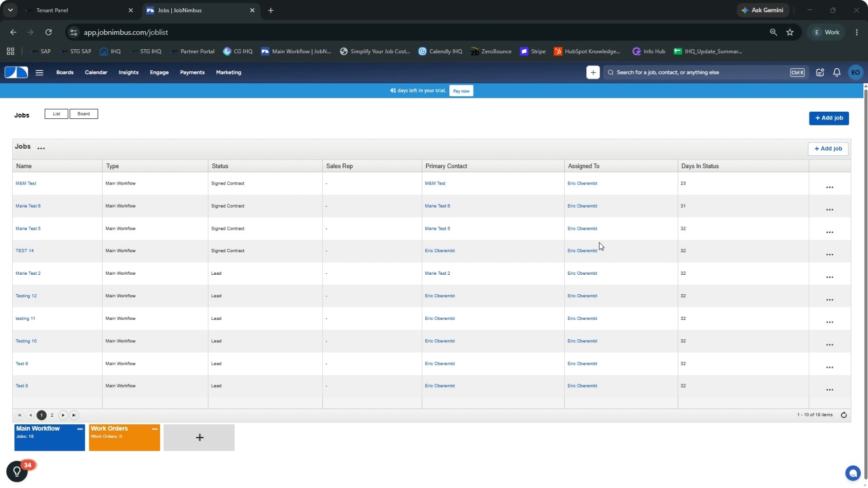This screenshot has width=868, height=488.
Task: Open the Insights menu
Action: [x=128, y=73]
